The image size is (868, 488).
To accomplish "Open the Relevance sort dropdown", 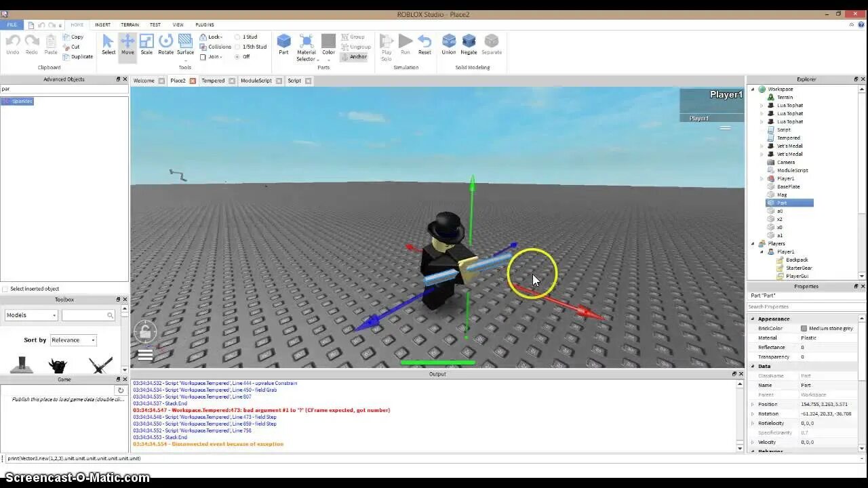I will point(73,340).
